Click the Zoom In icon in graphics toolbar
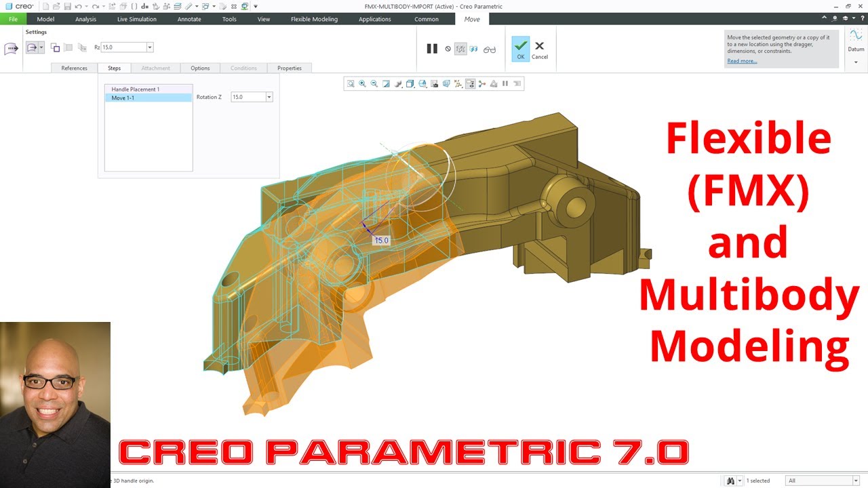 362,84
